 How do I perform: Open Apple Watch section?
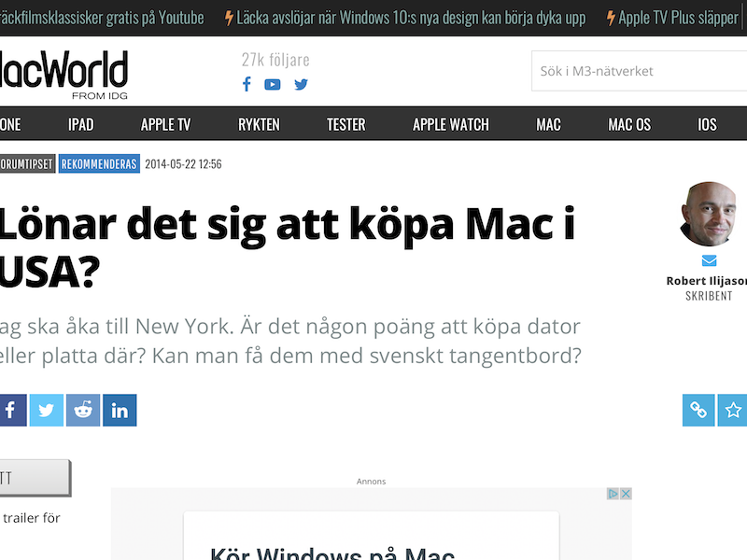[x=451, y=125]
